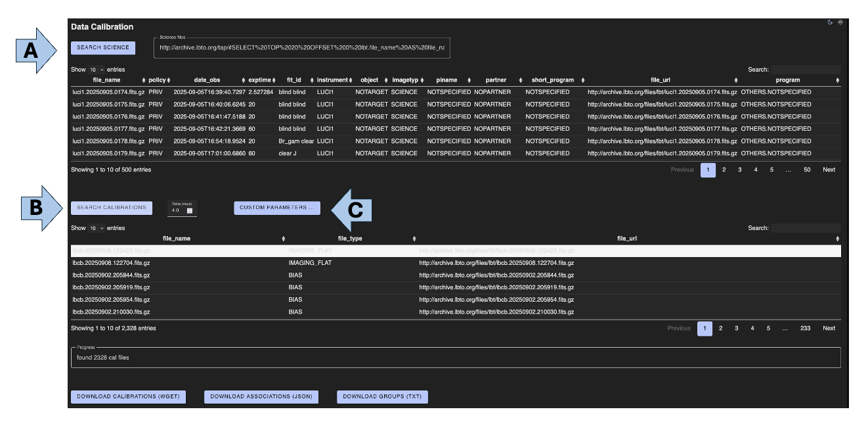Sort science table by exptime arrows

pos(273,80)
